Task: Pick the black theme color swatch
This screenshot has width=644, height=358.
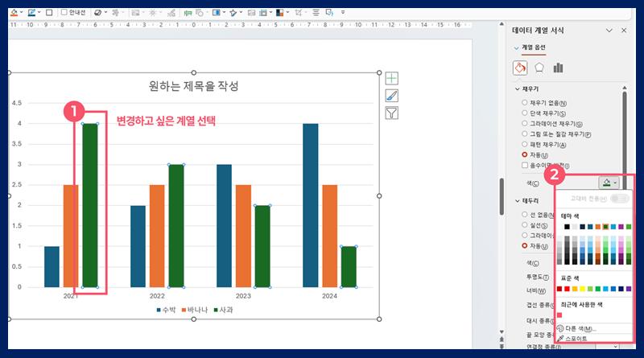Action: coord(567,227)
